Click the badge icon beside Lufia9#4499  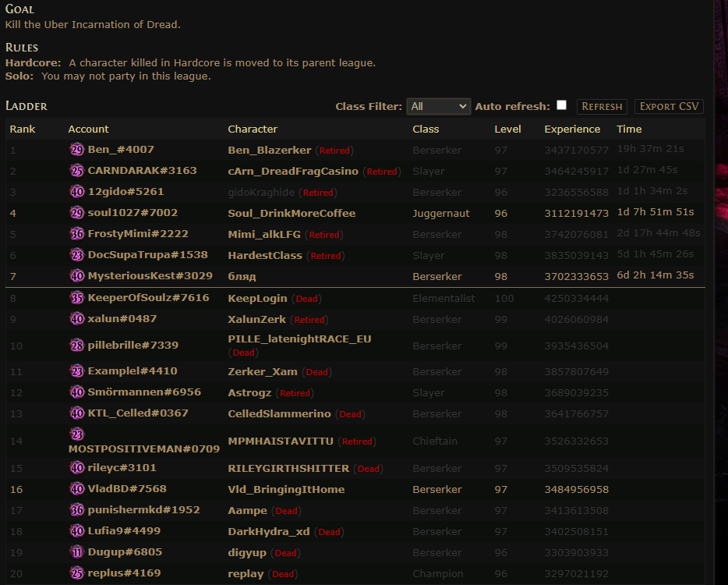coord(76,531)
